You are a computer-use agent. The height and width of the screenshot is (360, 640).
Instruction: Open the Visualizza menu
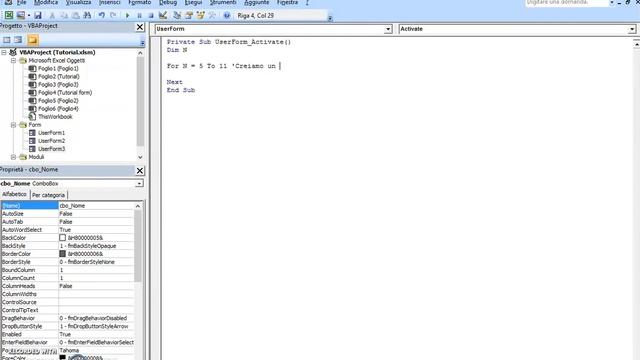(x=78, y=3)
